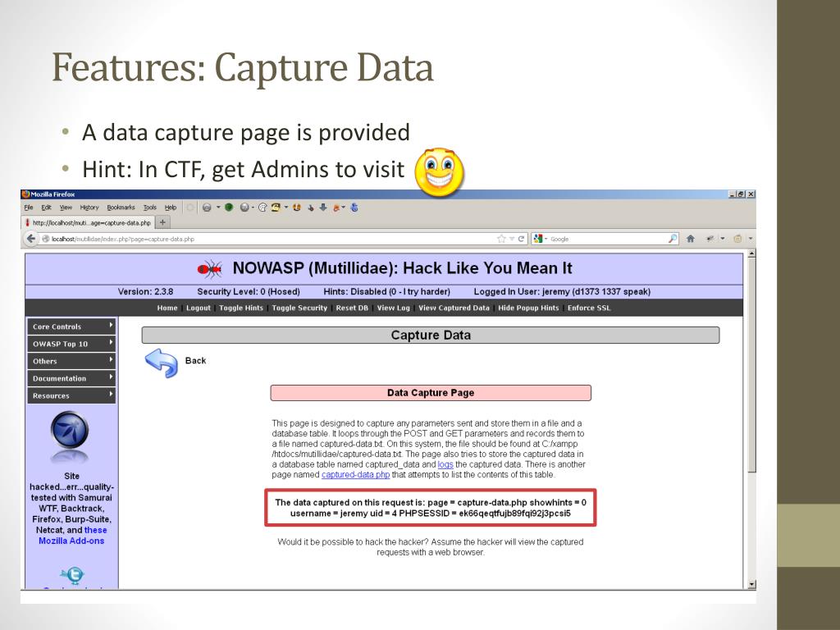The height and width of the screenshot is (630, 840).
Task: Click the site globe icon in address bar
Action: [46, 239]
